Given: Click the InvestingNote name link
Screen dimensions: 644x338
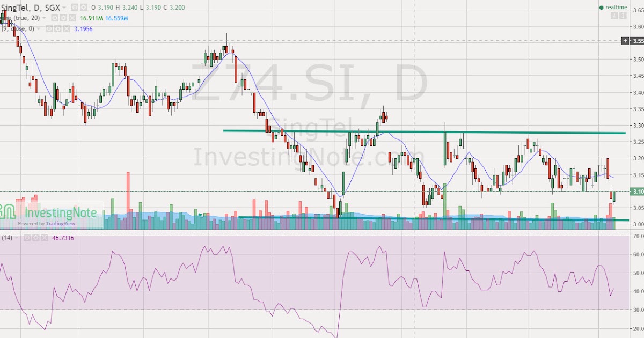Looking at the screenshot, I should point(61,213).
